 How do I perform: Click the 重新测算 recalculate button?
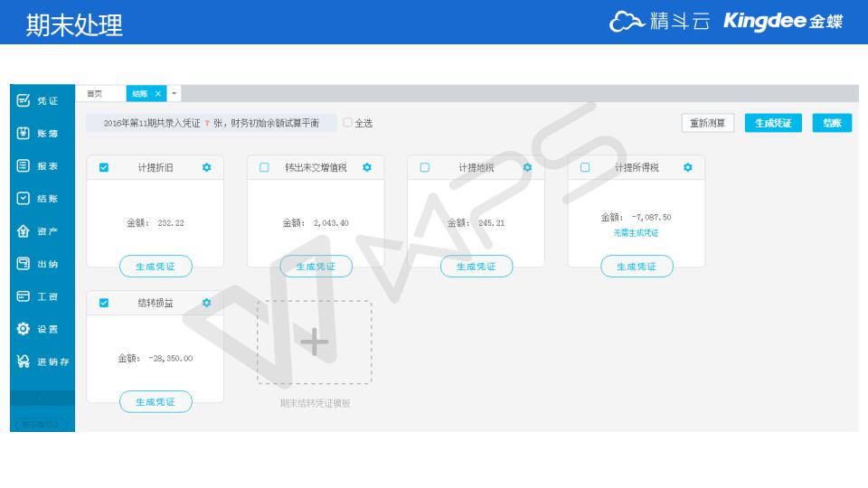pos(707,123)
